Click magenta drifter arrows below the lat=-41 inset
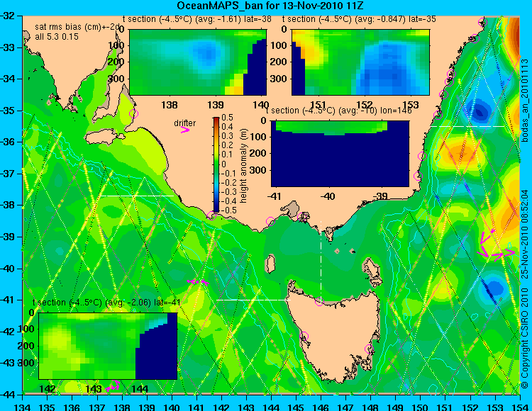Screen dimensions: 532x411 pyautogui.click(x=113, y=386)
